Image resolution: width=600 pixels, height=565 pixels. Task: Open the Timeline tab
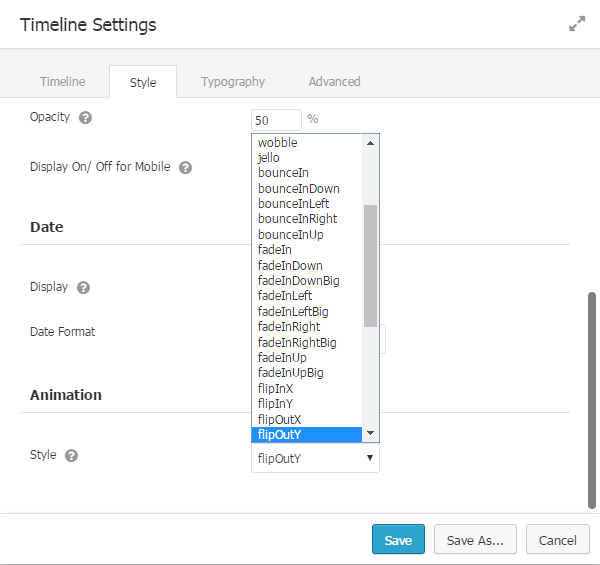(x=62, y=82)
